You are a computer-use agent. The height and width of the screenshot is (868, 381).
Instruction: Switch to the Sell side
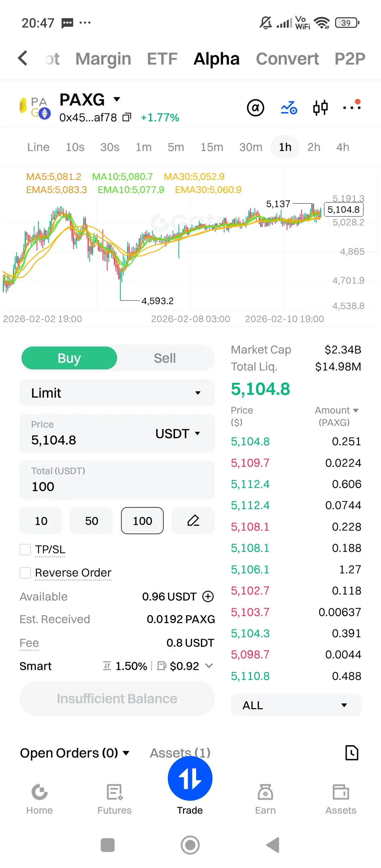point(165,358)
